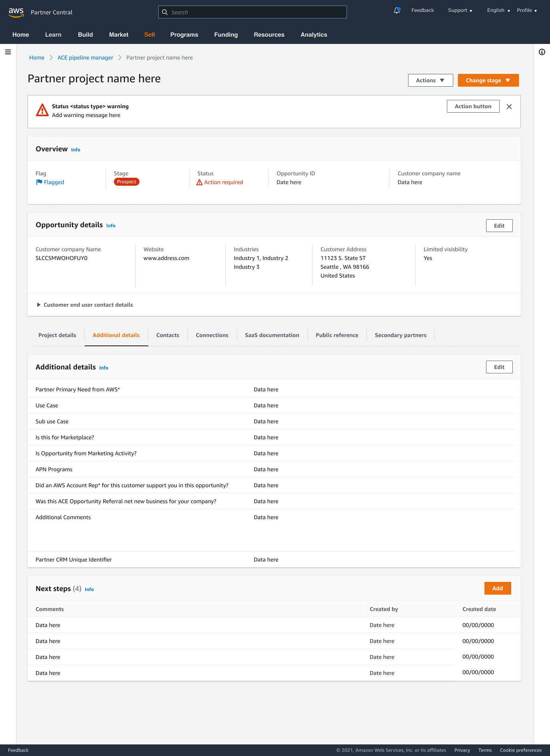This screenshot has width=550, height=756.
Task: Open the Support menu
Action: (x=460, y=10)
